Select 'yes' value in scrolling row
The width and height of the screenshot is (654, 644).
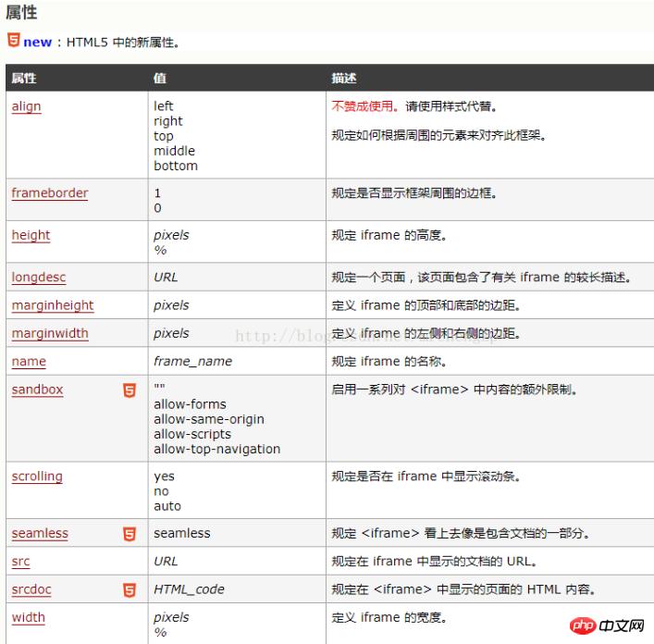[x=164, y=477]
